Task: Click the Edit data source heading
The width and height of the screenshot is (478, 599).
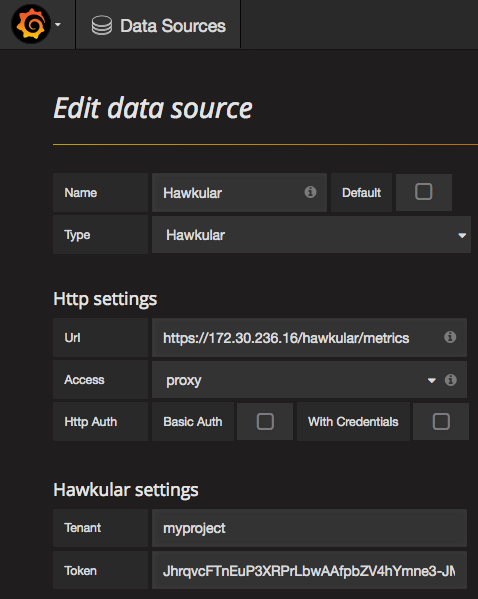Action: (153, 108)
